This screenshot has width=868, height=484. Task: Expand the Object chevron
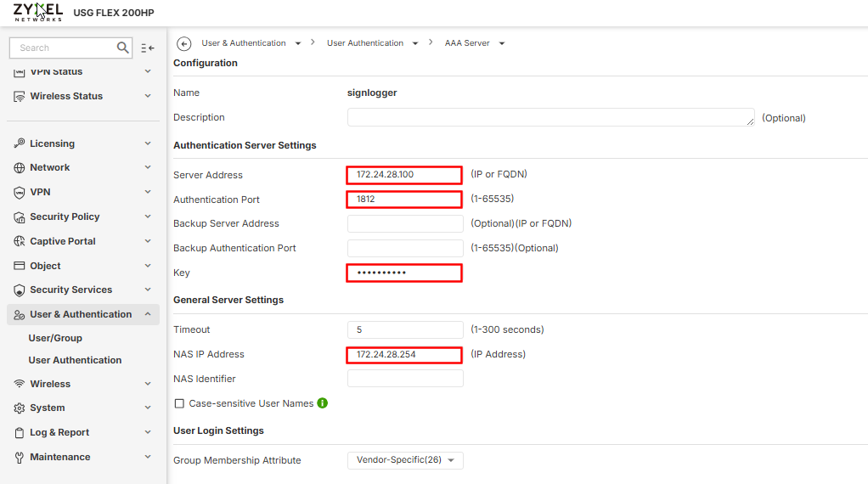point(148,266)
